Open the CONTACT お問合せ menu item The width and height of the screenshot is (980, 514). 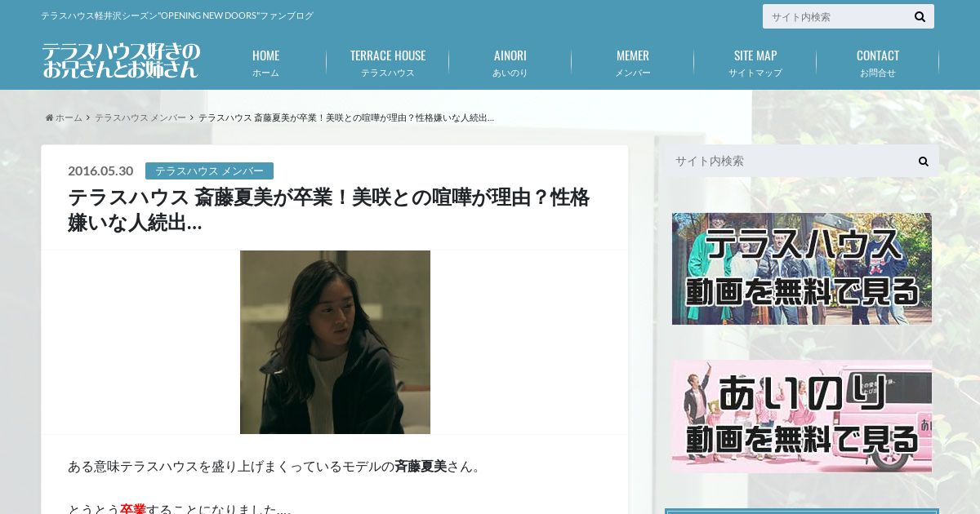(x=878, y=63)
